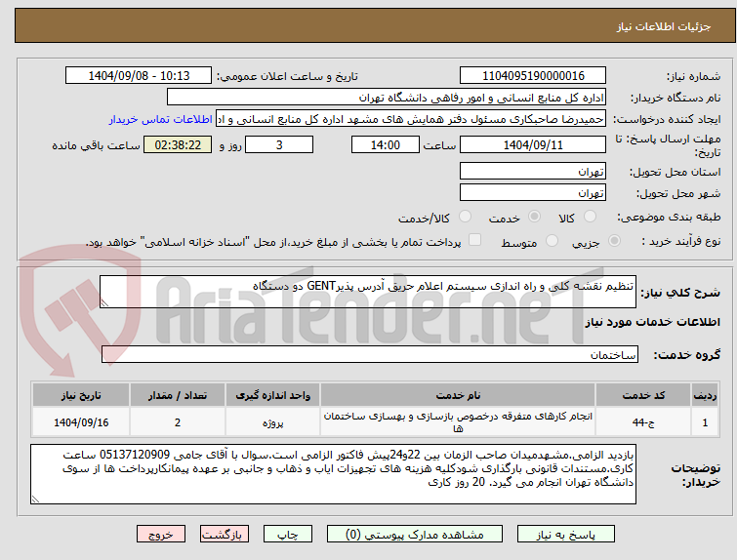Click the اطلاعات خدمات مورد نیاز heading

[x=652, y=322]
